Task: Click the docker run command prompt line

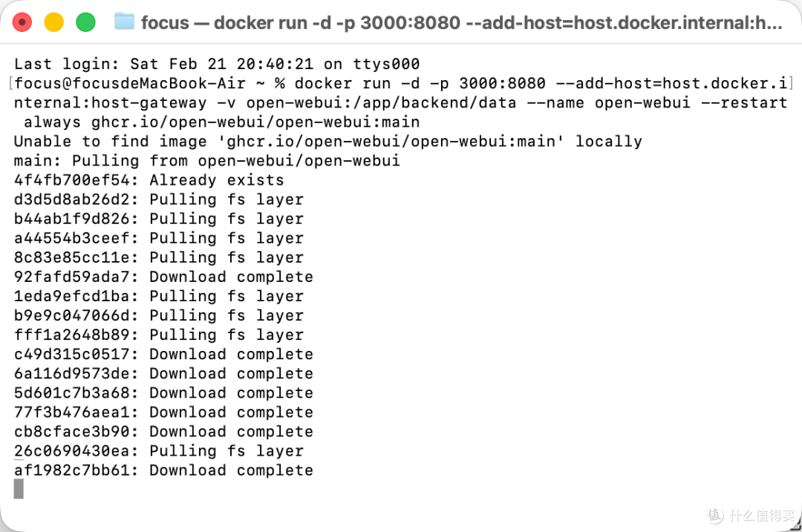Action: pyautogui.click(x=401, y=83)
